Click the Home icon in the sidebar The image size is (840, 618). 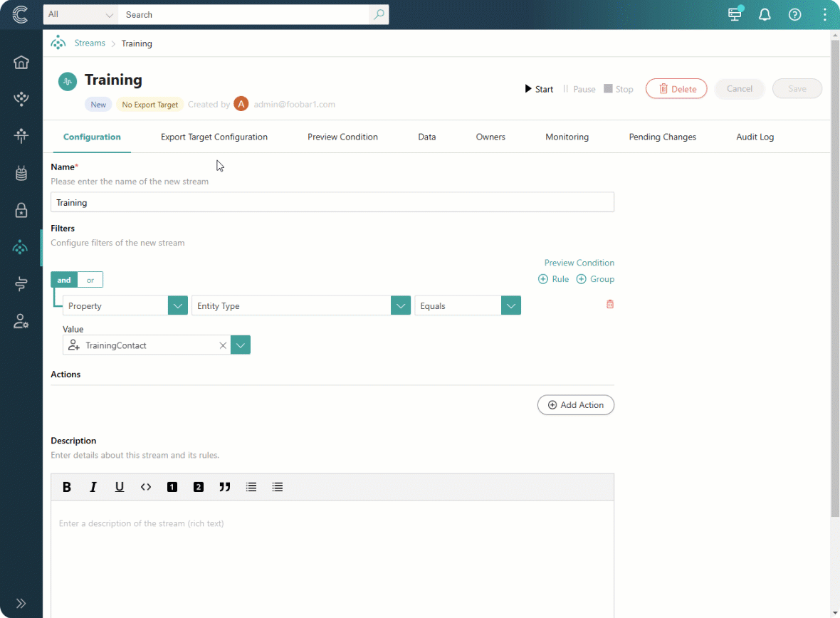click(21, 62)
